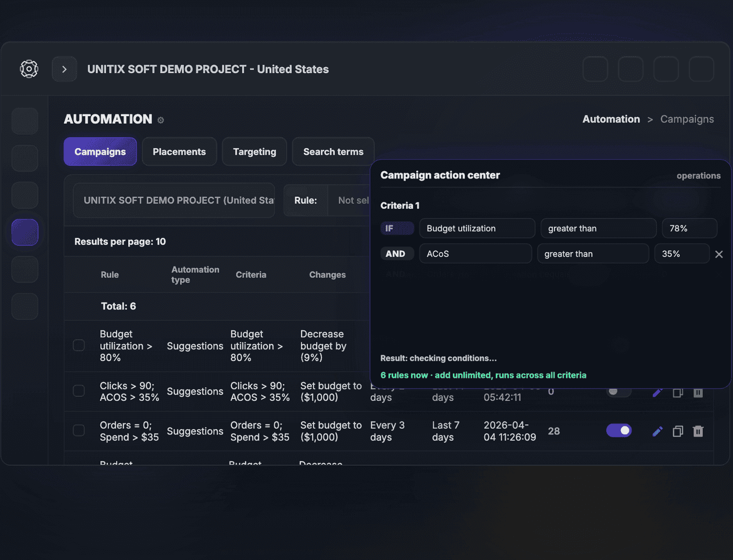
Task: Sort by the Automation type column header
Action: [x=195, y=275]
